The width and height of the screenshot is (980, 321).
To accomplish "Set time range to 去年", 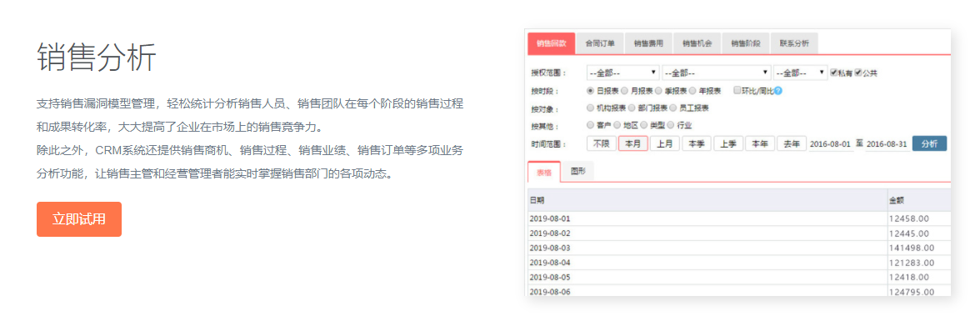I will pyautogui.click(x=792, y=143).
